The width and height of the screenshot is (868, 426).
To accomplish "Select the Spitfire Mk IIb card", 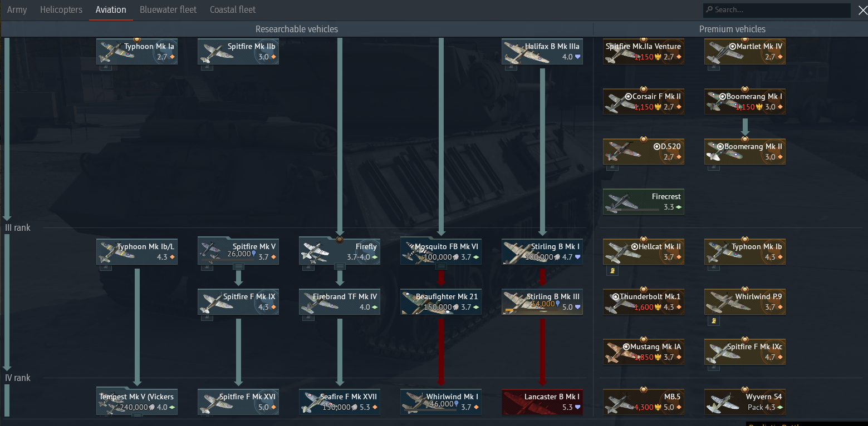I will [x=238, y=51].
